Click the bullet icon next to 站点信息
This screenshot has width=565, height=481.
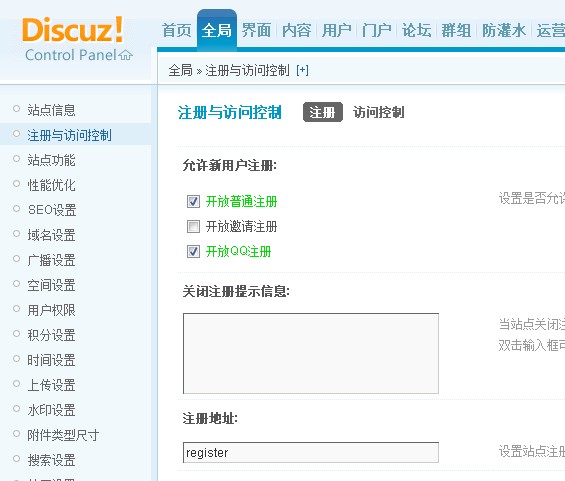point(16,108)
